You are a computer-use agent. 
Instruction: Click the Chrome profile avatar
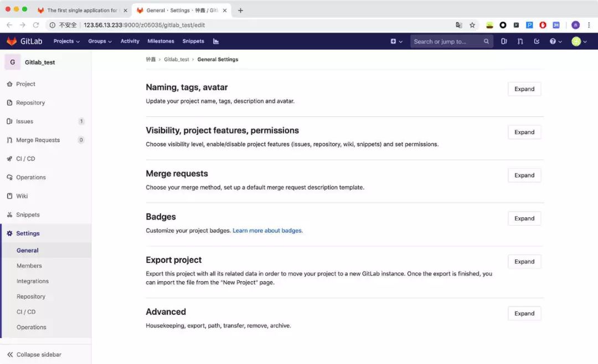click(x=575, y=25)
